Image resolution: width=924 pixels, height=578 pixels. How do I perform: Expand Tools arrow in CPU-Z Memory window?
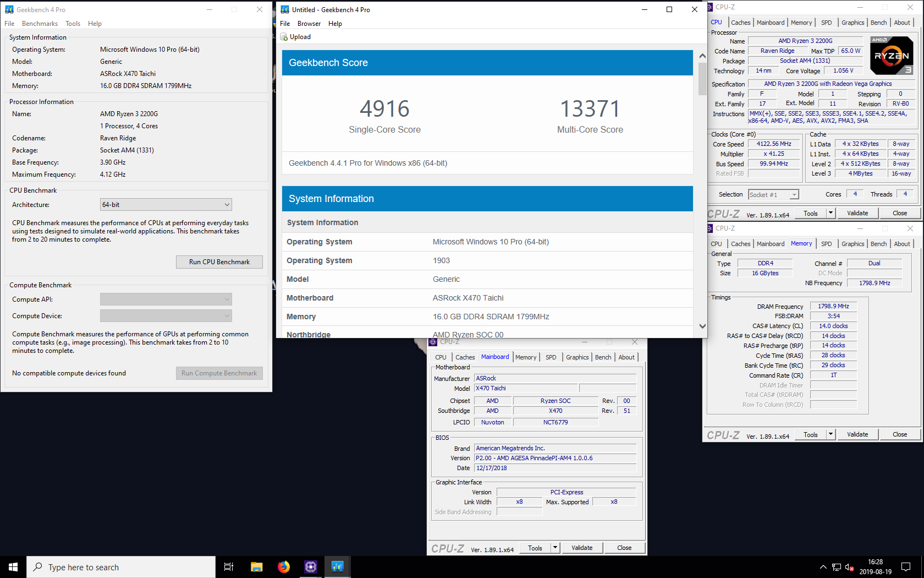[x=831, y=434]
